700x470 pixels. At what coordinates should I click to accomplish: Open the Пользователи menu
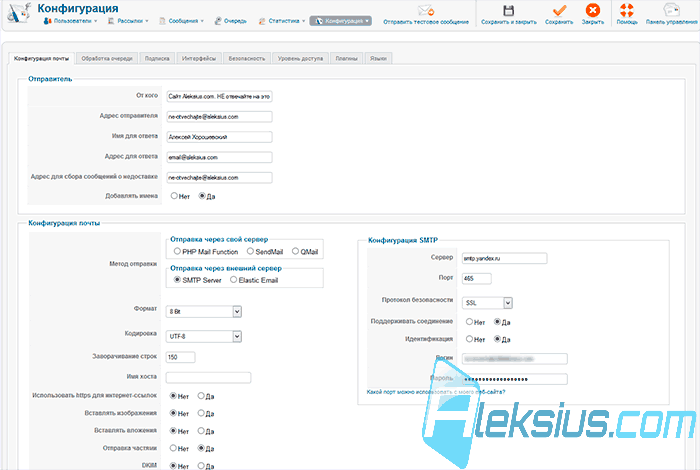pyautogui.click(x=70, y=21)
